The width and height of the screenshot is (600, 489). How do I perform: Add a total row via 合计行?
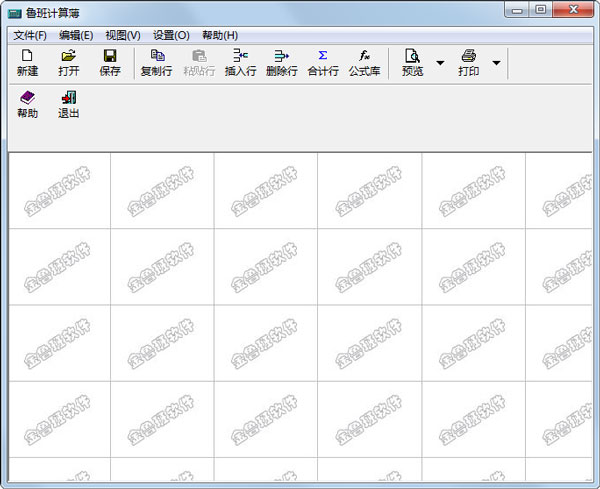click(x=323, y=63)
